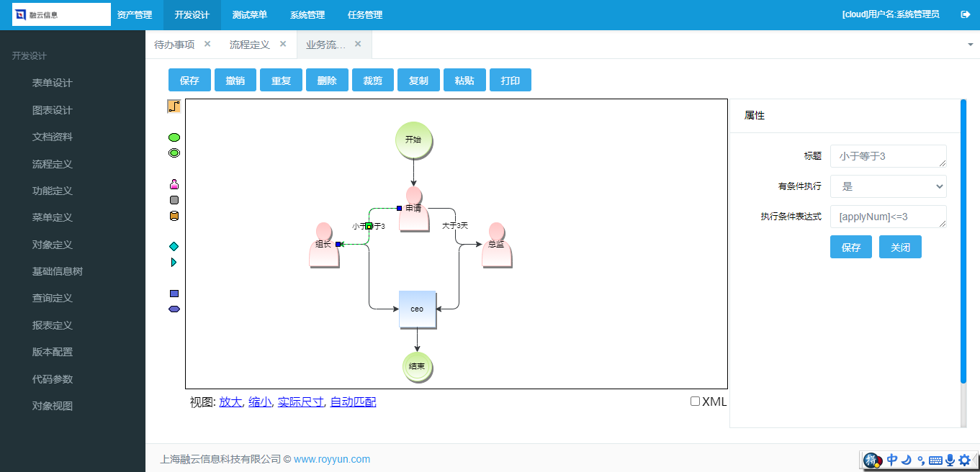Screen dimensions: 980x472
Task: Click the 实际尺寸 actual size link
Action: [x=300, y=401]
